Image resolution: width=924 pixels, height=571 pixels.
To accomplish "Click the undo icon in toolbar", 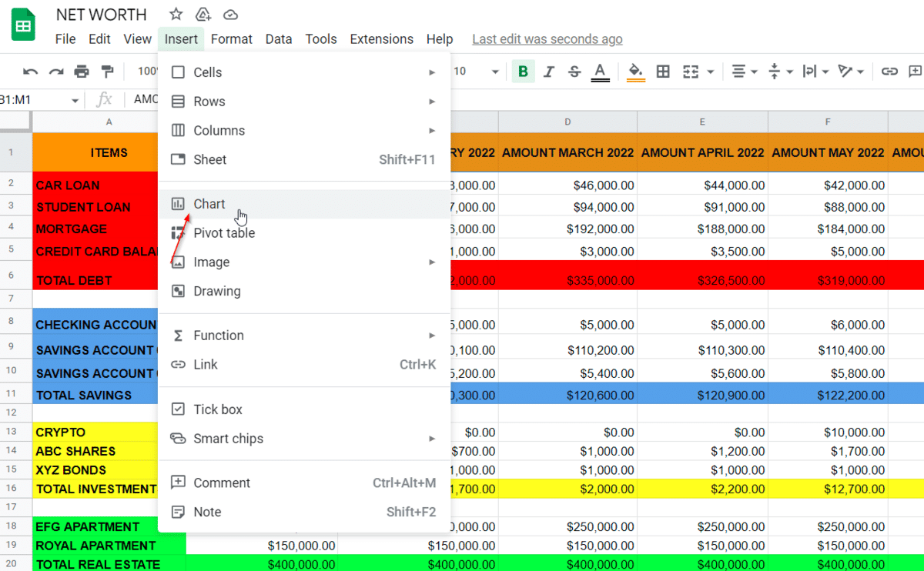I will click(30, 72).
